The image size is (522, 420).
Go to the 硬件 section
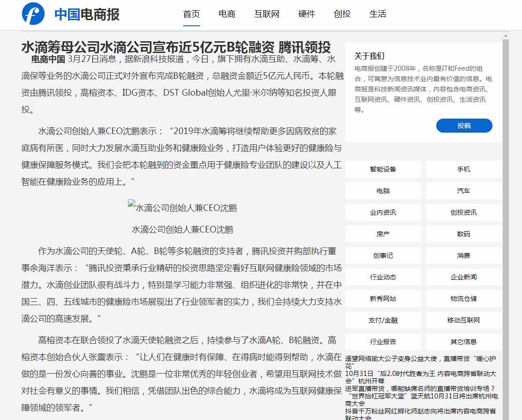pyautogui.click(x=306, y=14)
